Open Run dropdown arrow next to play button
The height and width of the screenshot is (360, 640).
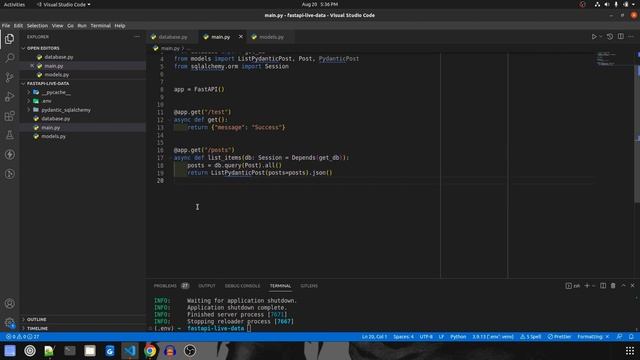(x=600, y=37)
